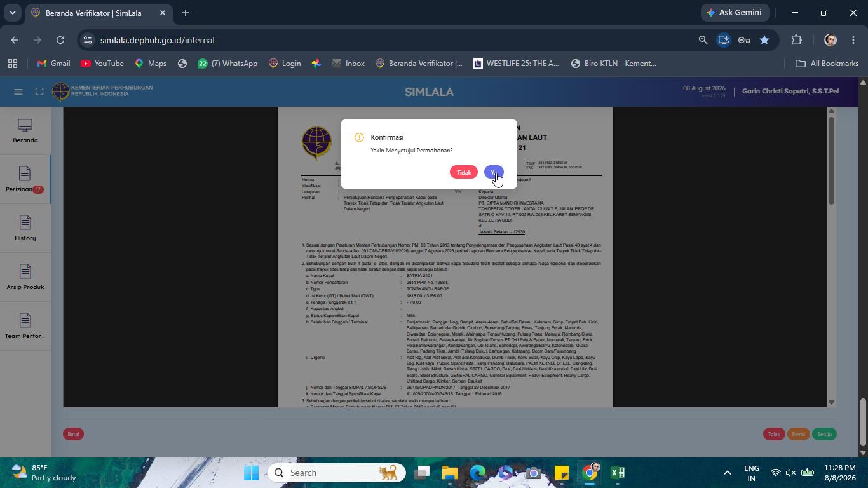The width and height of the screenshot is (868, 488).
Task: Open a new browser tab
Action: [185, 13]
